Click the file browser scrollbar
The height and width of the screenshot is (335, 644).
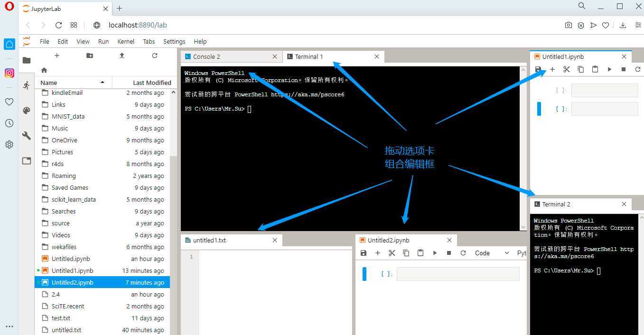click(x=173, y=121)
